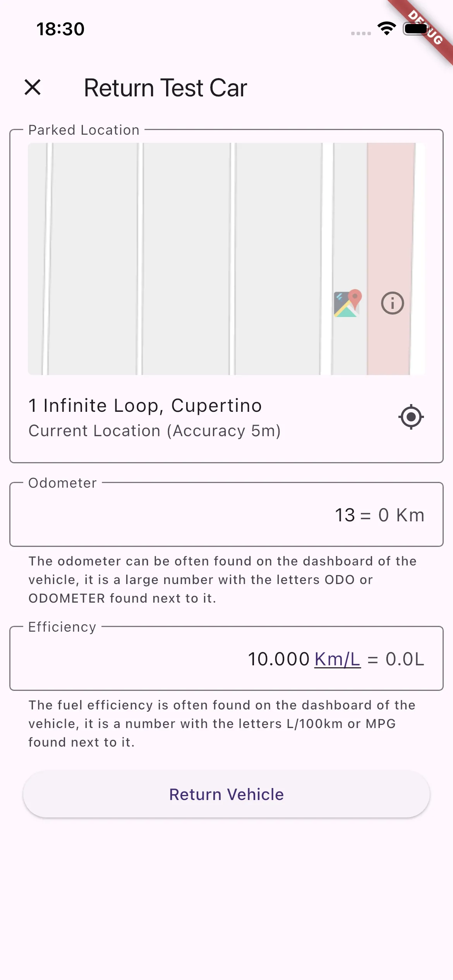Tap the odometer helper description text

[x=223, y=580]
